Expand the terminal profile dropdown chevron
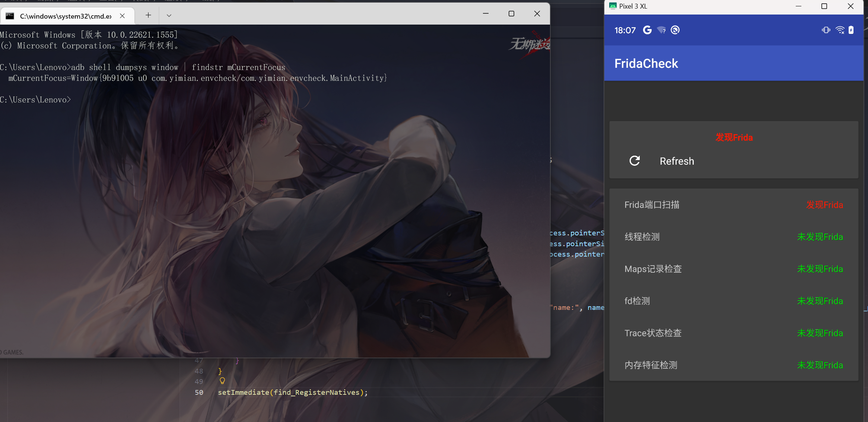The height and width of the screenshot is (422, 868). tap(169, 16)
